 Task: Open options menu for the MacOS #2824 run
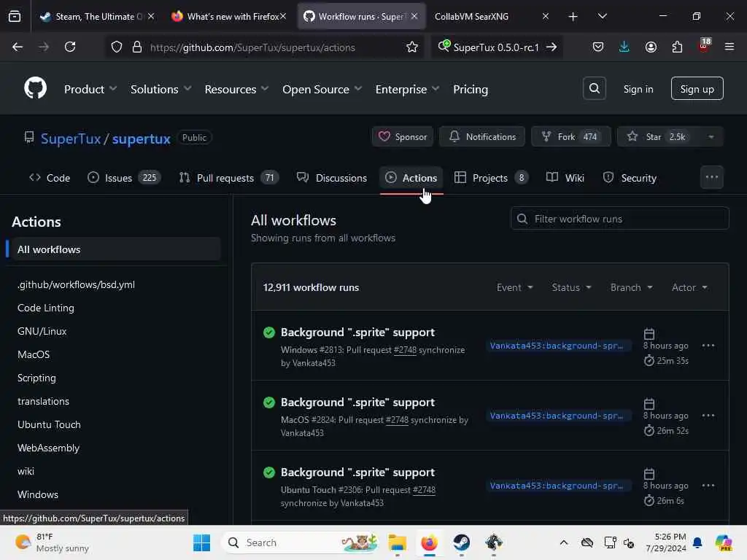pos(708,415)
